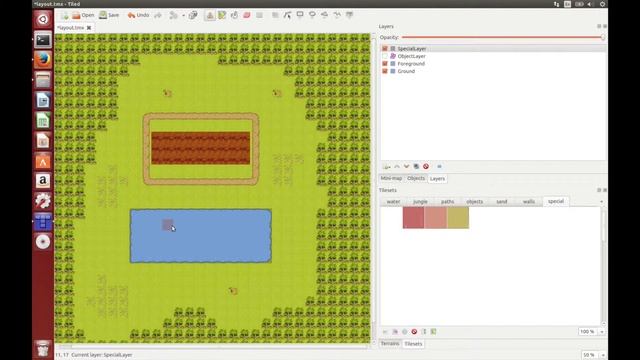The width and height of the screenshot is (640, 360).
Task: Click the Duplicate Layer icon
Action: pos(416,167)
